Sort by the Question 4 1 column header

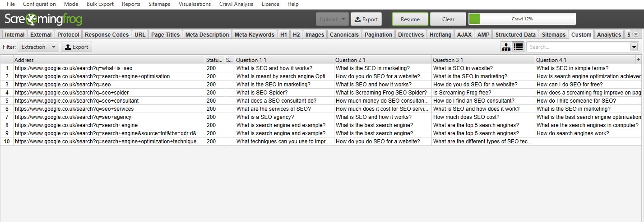pos(585,60)
